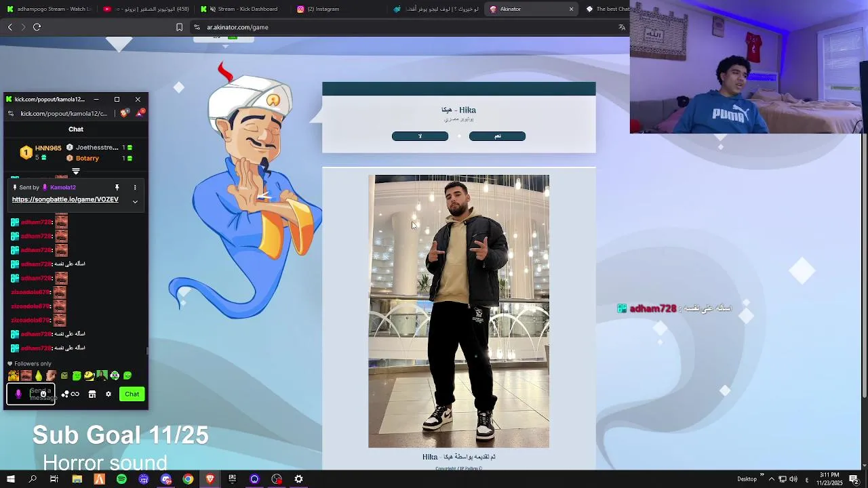Switch to adhampogo Stream Kick tab
Screen dimensions: 868x488
click(49, 9)
